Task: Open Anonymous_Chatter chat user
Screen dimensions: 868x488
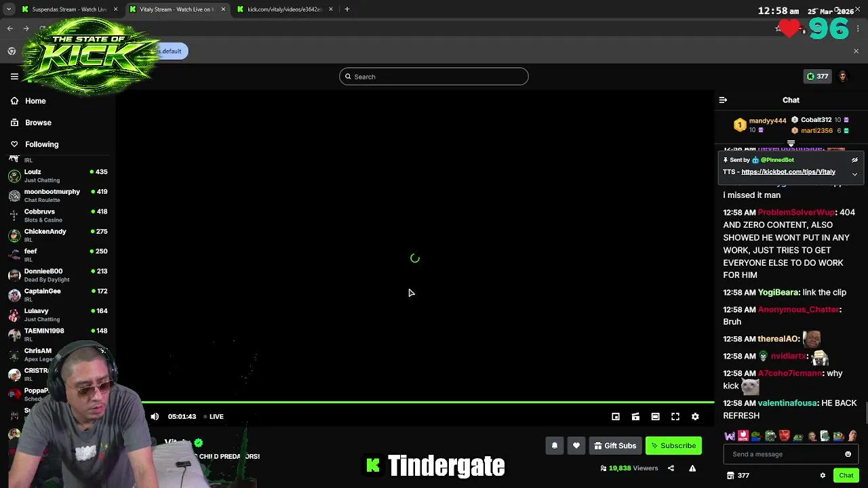Action: click(x=798, y=310)
